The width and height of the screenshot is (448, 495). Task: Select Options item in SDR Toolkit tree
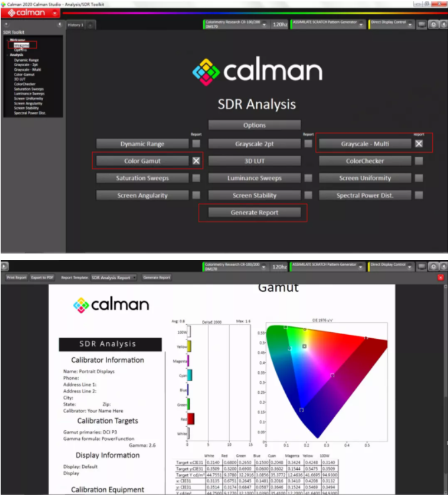click(21, 50)
